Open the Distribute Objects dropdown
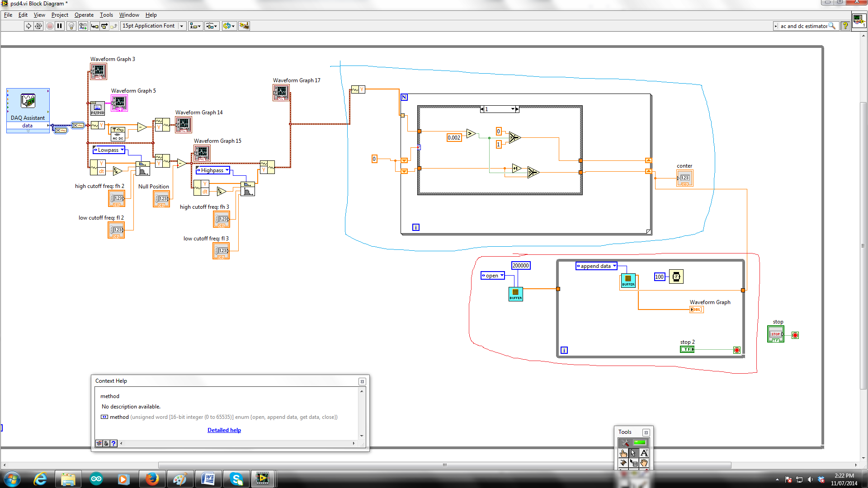The height and width of the screenshot is (488, 868). coord(212,26)
